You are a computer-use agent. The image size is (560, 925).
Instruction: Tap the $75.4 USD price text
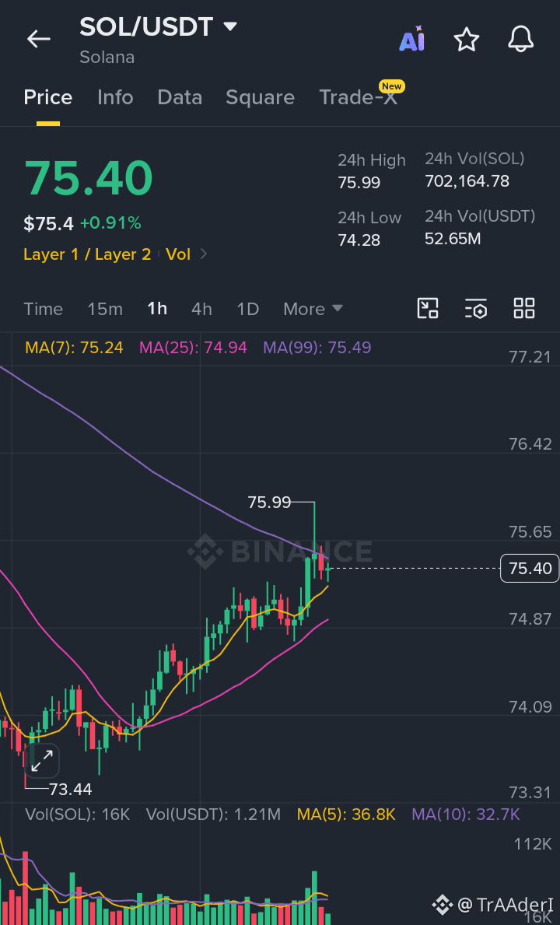tap(48, 223)
